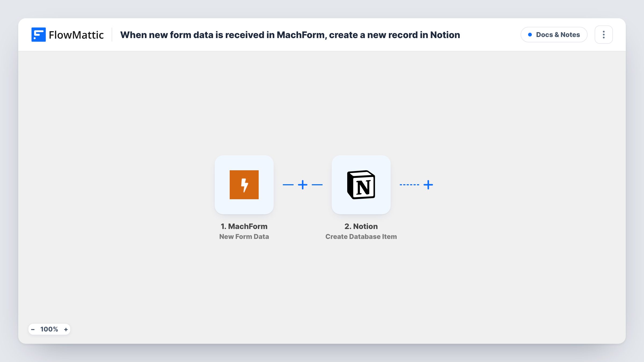Add a step between MachForm and Notion
644x362 pixels.
(x=303, y=185)
